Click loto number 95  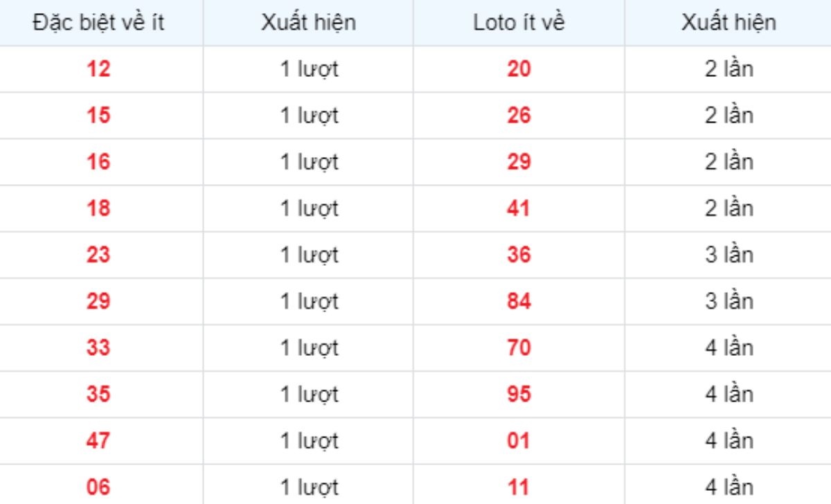(519, 394)
